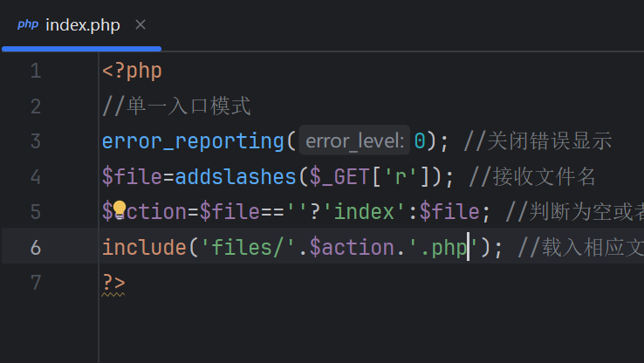The width and height of the screenshot is (644, 363).
Task: Click the PHP file icon in the tab
Action: click(27, 24)
